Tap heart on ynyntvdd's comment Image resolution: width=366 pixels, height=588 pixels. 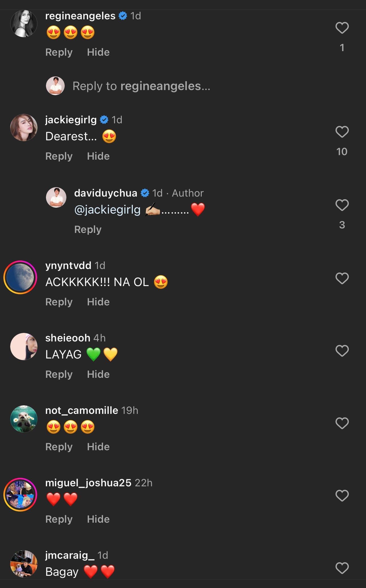(x=342, y=278)
